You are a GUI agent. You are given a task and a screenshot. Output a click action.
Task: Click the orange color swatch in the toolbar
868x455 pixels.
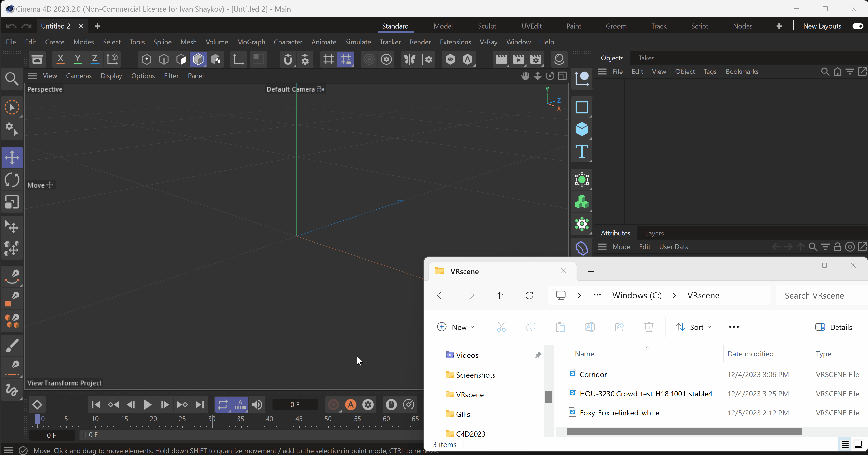(x=8, y=303)
